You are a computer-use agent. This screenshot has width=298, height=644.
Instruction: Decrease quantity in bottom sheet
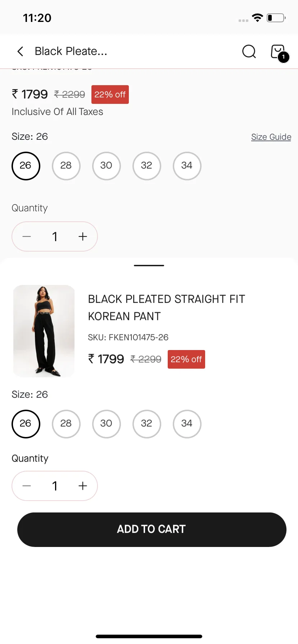[27, 486]
